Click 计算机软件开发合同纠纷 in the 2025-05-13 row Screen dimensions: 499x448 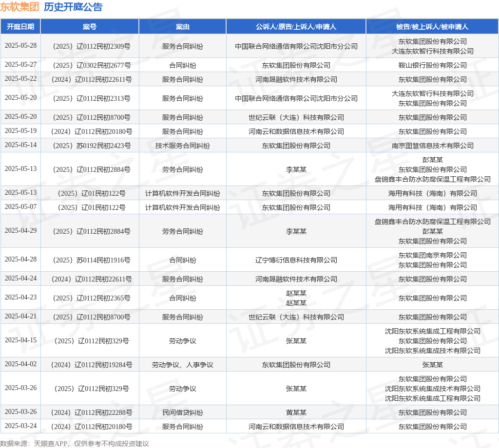coord(182,194)
